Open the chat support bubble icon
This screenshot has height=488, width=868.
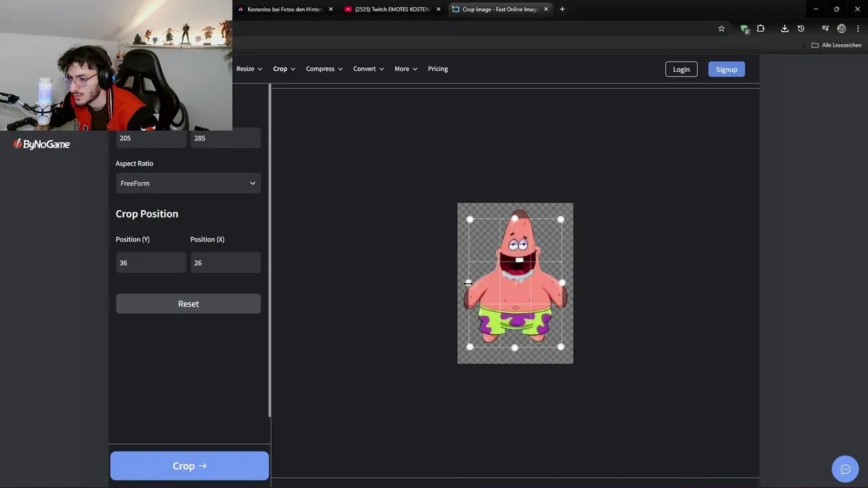click(846, 469)
